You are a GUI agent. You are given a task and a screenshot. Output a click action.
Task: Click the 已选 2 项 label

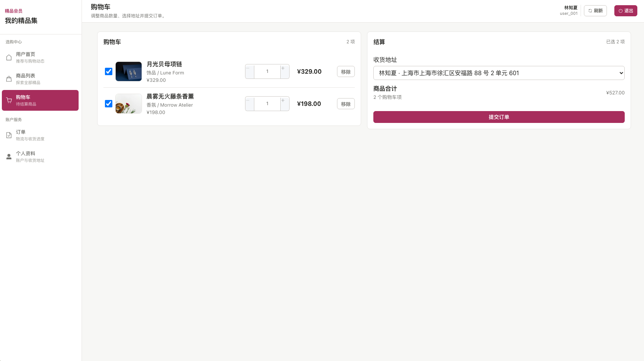click(615, 42)
